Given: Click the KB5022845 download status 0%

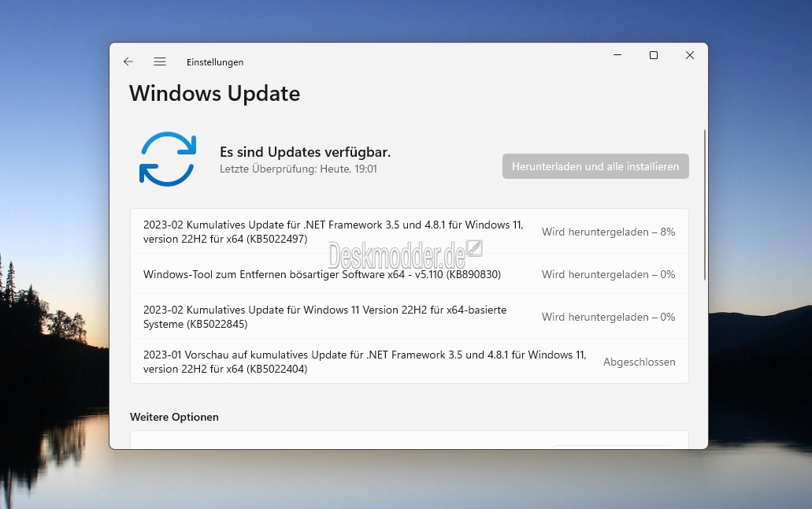Looking at the screenshot, I should coord(609,317).
